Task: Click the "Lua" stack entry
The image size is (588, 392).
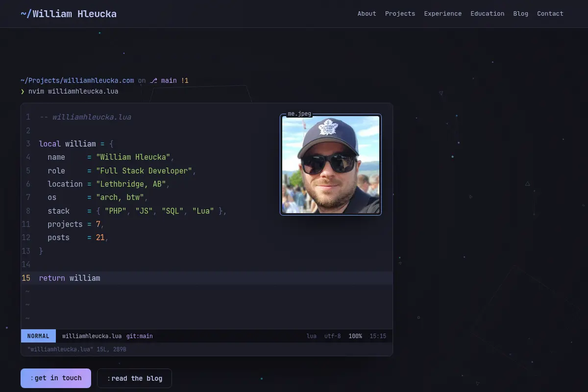Action: 203,211
